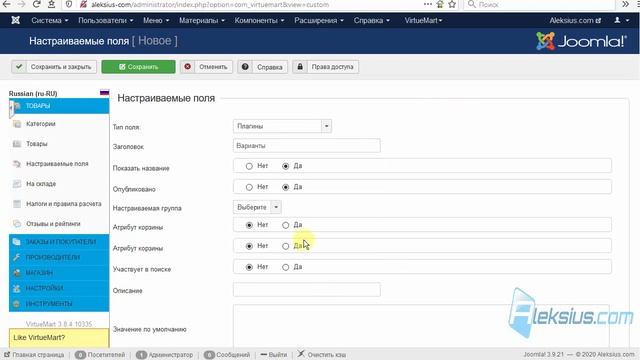The image size is (640, 360).
Task: Click the Категории sidebar icon
Action: coord(17,124)
